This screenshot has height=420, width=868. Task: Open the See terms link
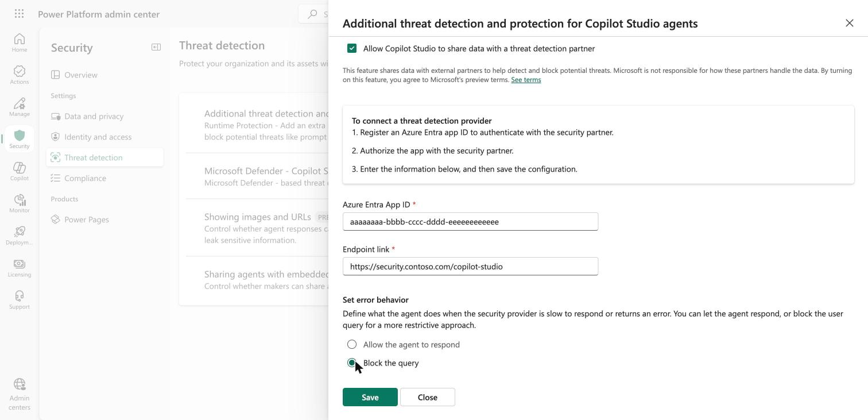coord(526,80)
